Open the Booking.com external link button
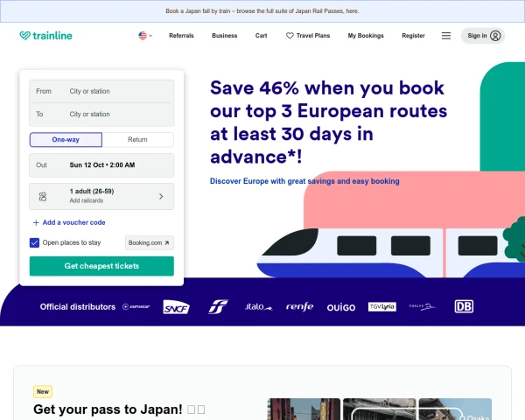The height and width of the screenshot is (420, 525). point(150,243)
